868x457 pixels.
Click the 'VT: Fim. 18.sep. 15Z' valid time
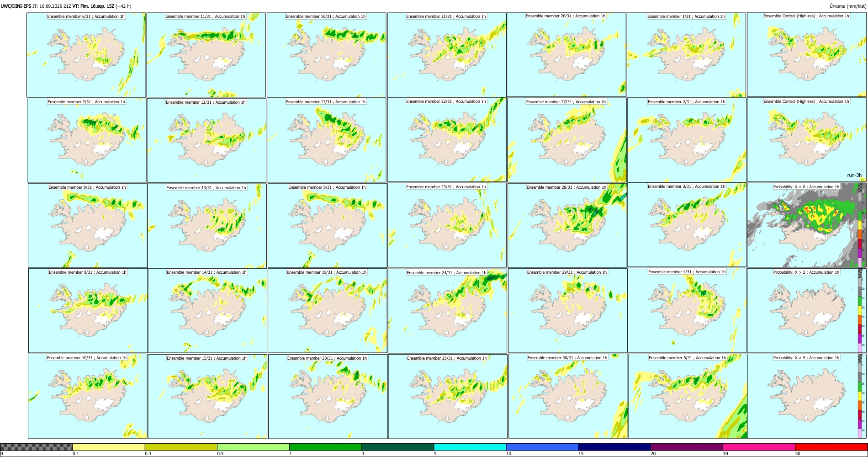click(x=93, y=6)
